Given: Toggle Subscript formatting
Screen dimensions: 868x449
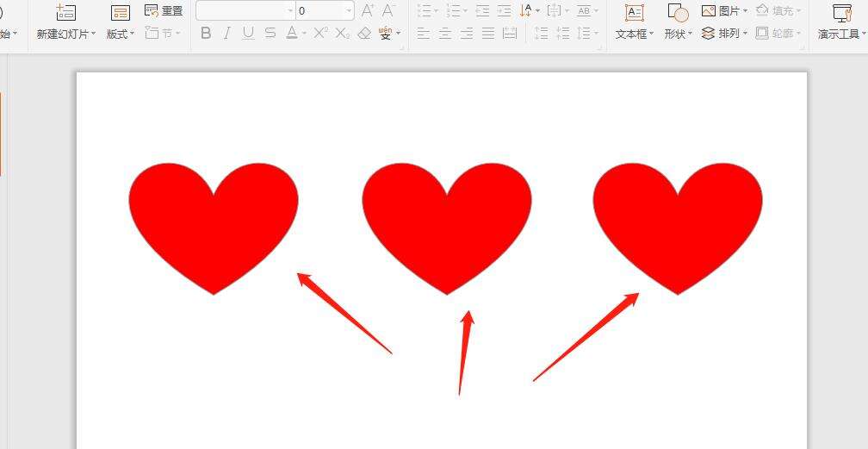Looking at the screenshot, I should coord(343,34).
